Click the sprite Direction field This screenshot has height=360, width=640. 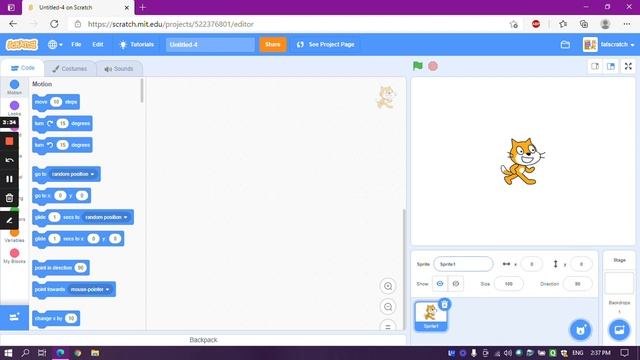pos(577,284)
